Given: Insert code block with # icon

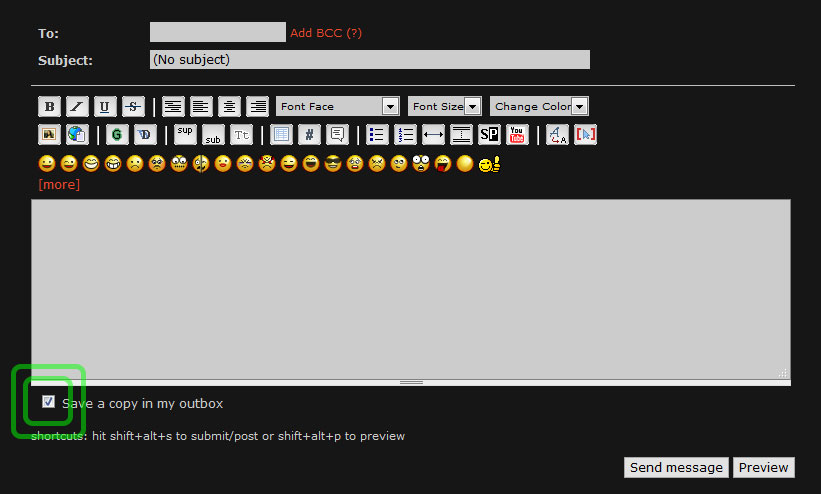Looking at the screenshot, I should tap(309, 135).
